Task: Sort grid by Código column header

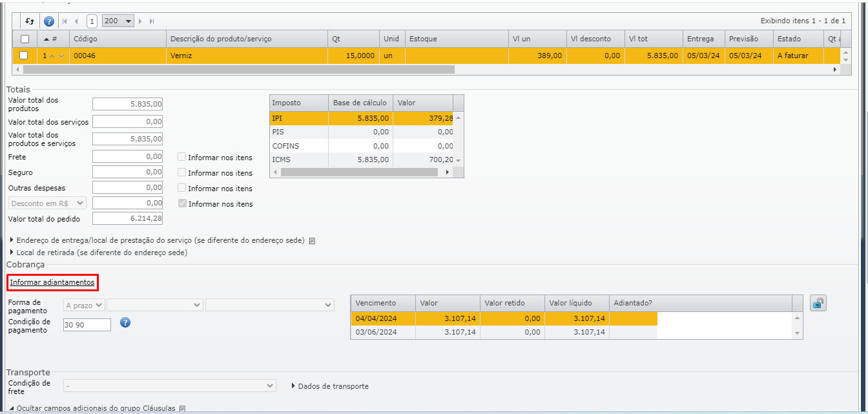Action: 85,39
